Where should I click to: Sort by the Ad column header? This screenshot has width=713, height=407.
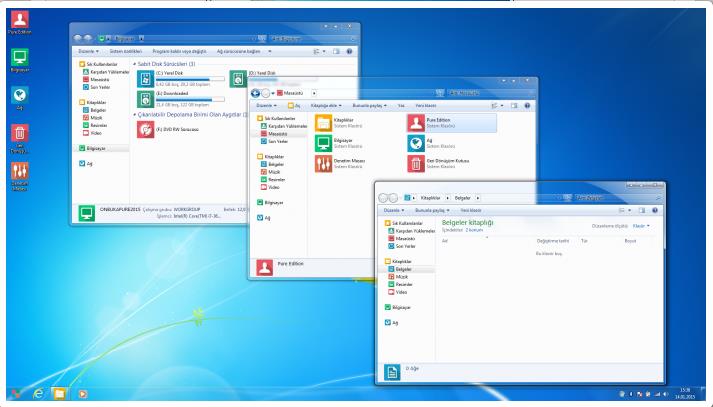click(x=445, y=241)
